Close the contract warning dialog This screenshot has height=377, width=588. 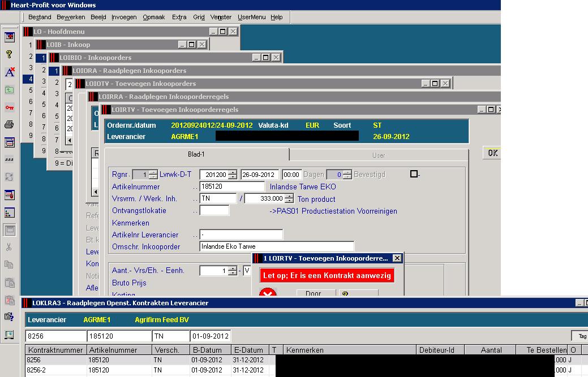[x=397, y=258]
